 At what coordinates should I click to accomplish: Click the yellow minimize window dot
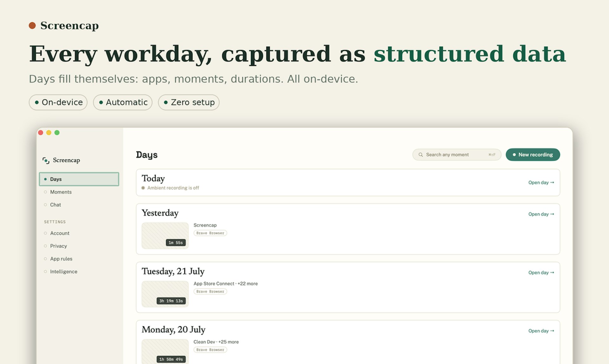[x=49, y=132]
